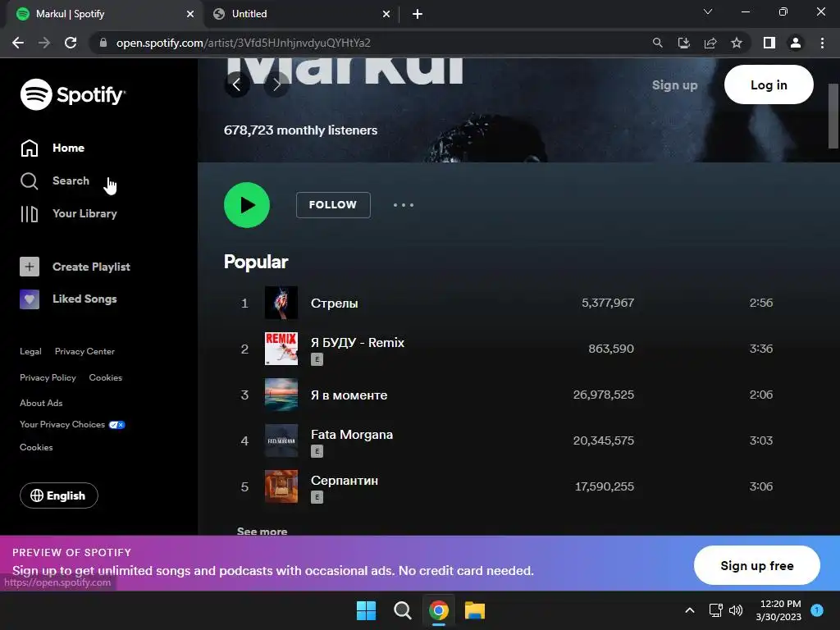
Task: Click the Cookies link below Your Privacy Choices
Action: 36,447
